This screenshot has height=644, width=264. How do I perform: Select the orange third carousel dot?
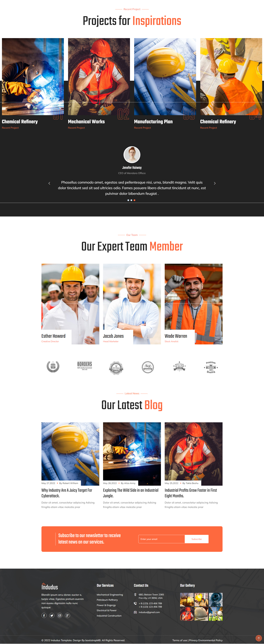134,200
